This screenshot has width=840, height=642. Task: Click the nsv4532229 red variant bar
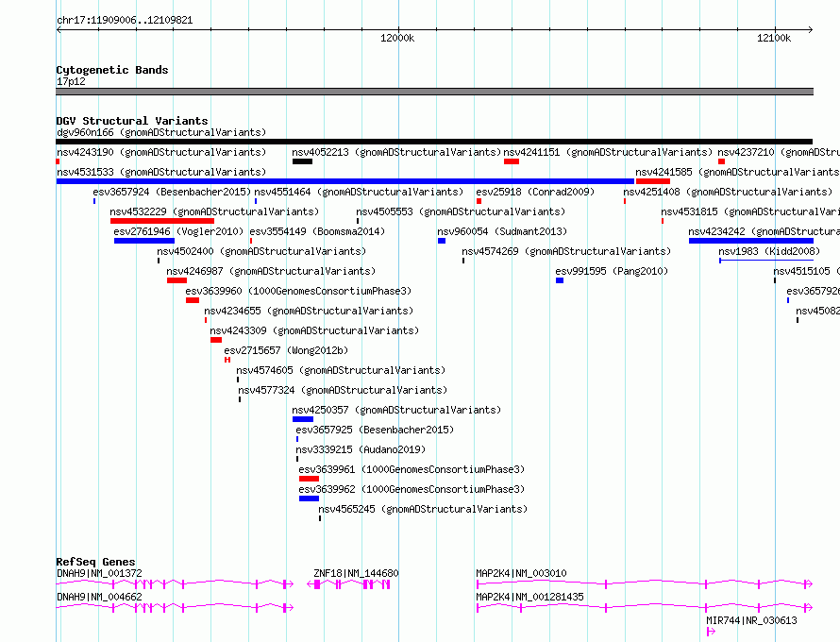[x=162, y=221]
